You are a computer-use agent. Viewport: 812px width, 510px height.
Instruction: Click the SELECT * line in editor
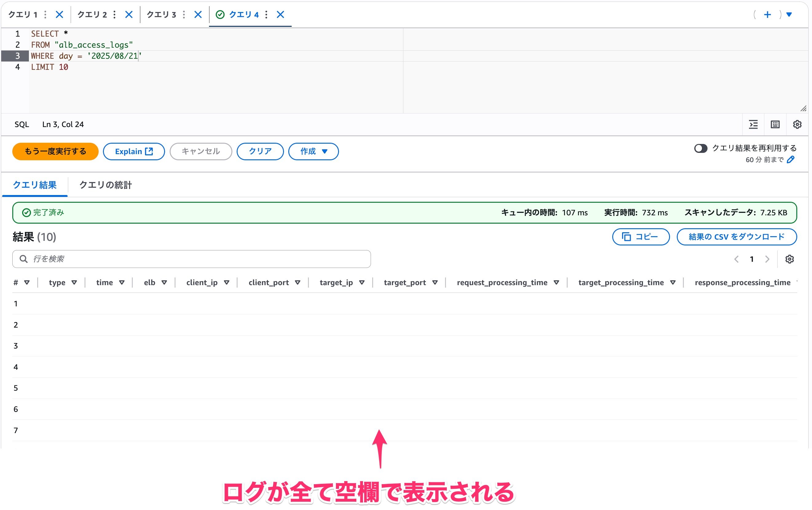click(x=49, y=34)
